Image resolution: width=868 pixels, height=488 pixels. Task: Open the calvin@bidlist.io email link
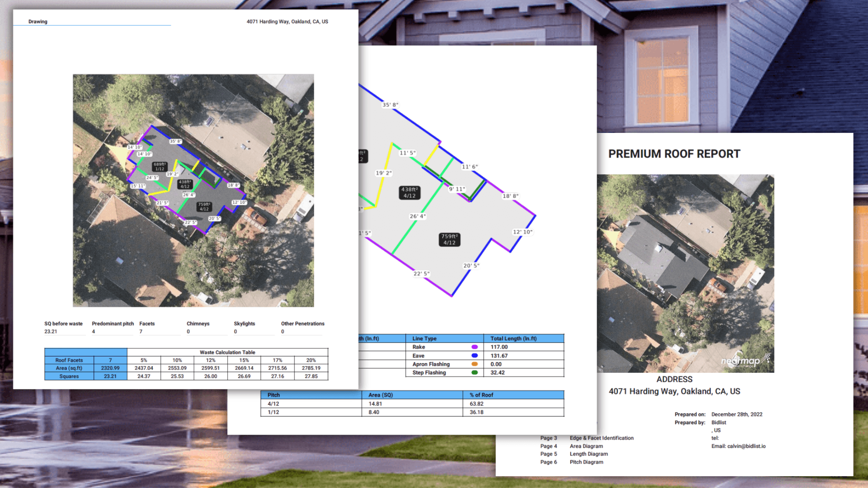746,446
